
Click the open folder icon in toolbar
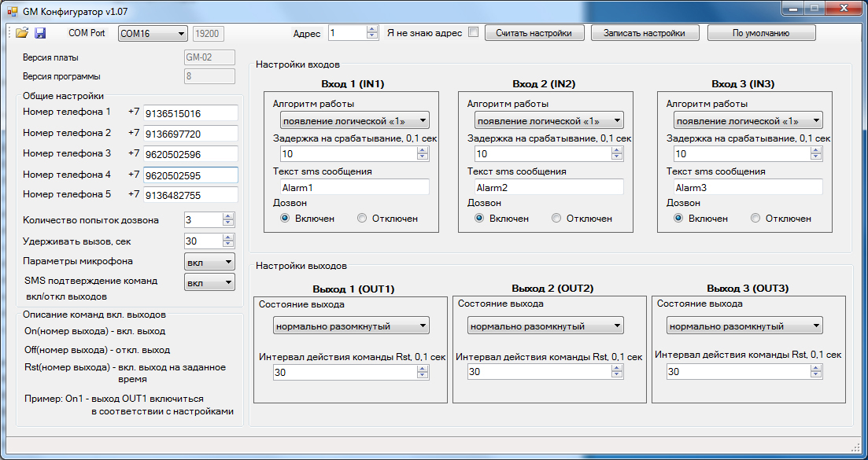coord(22,33)
